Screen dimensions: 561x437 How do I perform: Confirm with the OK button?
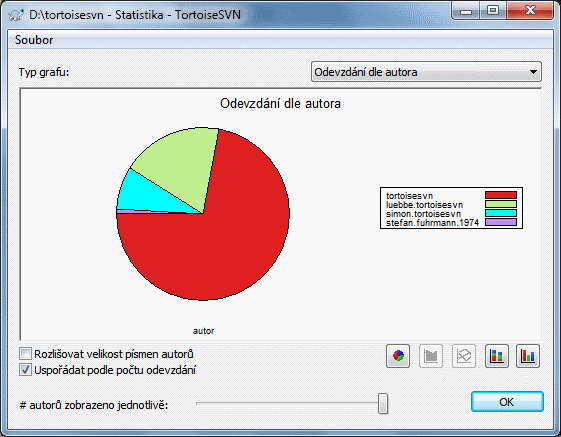click(507, 402)
